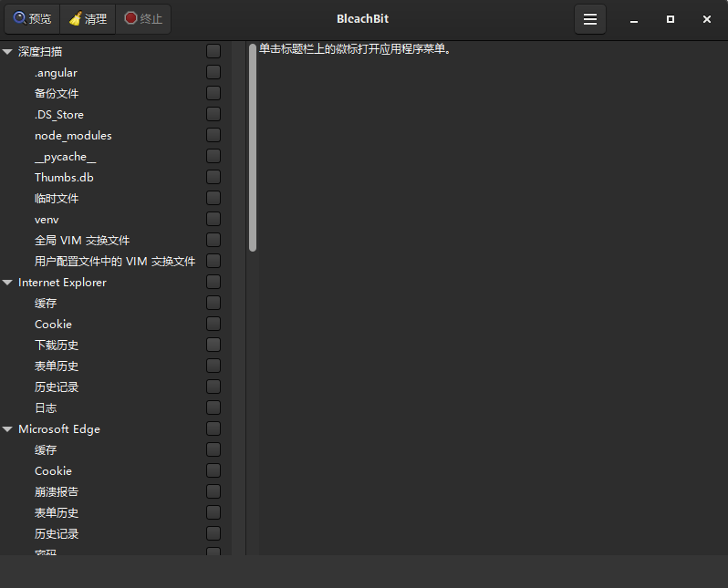
Task: Open the hamburger application menu
Action: [x=590, y=19]
